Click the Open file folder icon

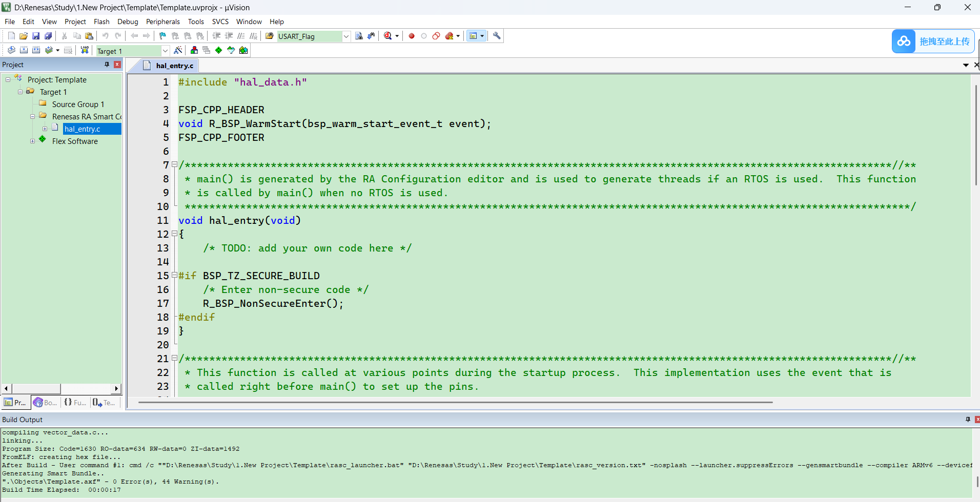coord(24,36)
